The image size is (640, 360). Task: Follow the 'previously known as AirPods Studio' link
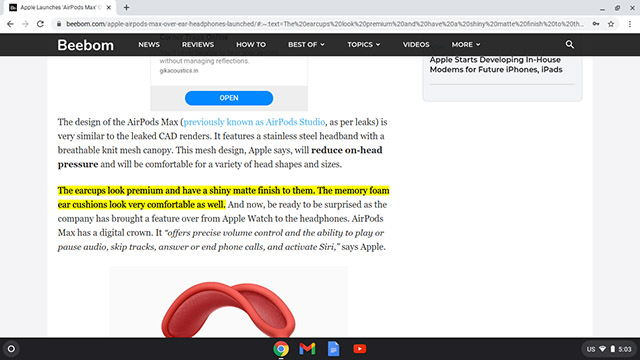coord(254,122)
